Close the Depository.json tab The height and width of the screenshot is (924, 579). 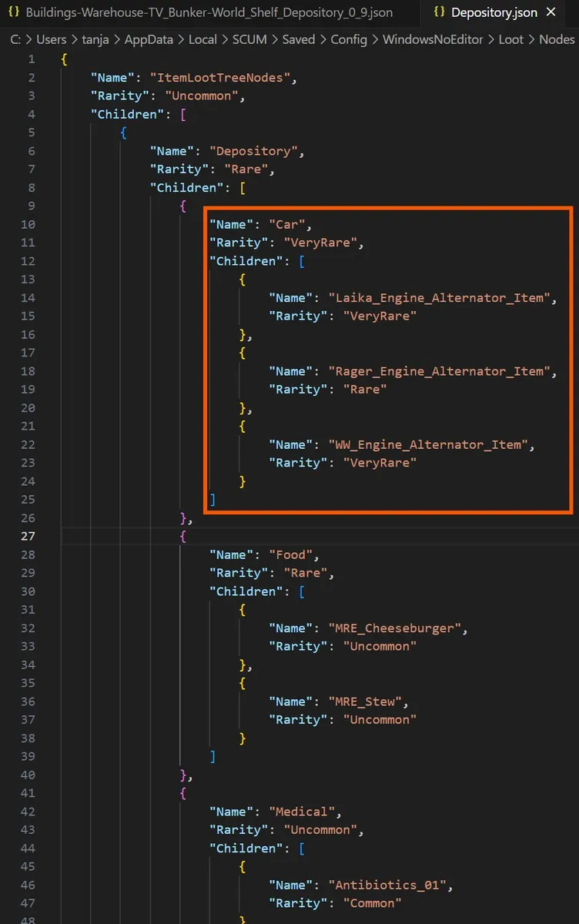coord(551,12)
